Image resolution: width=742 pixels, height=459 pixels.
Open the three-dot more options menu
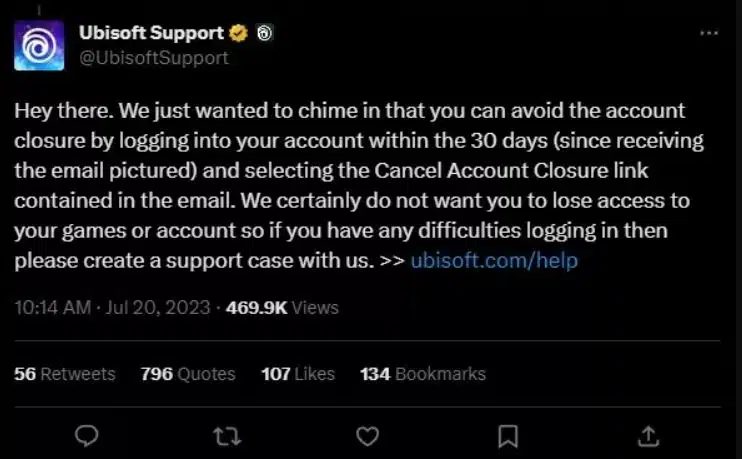709,33
